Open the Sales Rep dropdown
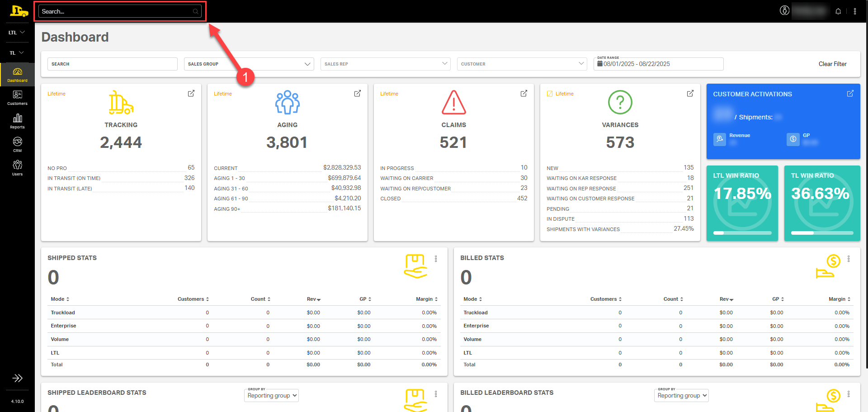Viewport: 868px width, 412px height. tap(386, 64)
